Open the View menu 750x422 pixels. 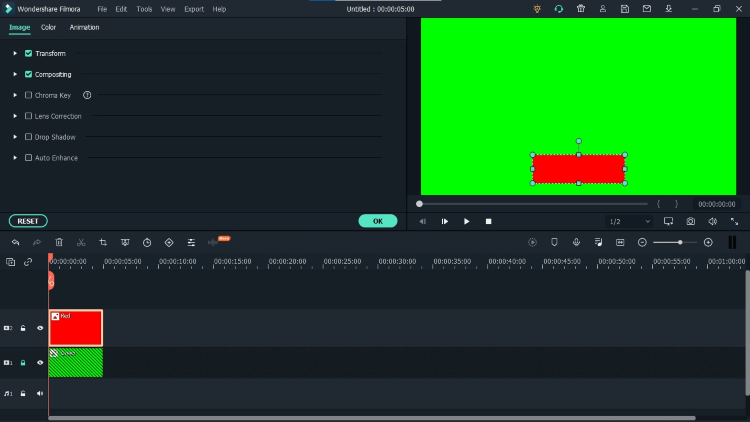point(168,9)
